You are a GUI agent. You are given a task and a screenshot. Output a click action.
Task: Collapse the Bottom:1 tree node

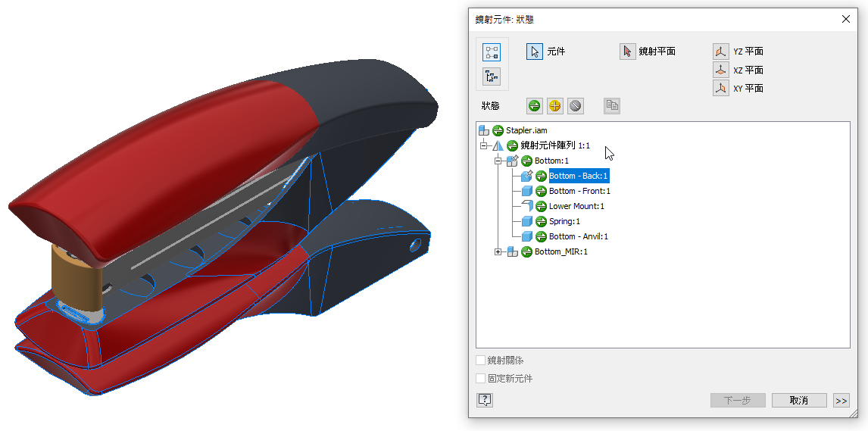[x=498, y=161]
